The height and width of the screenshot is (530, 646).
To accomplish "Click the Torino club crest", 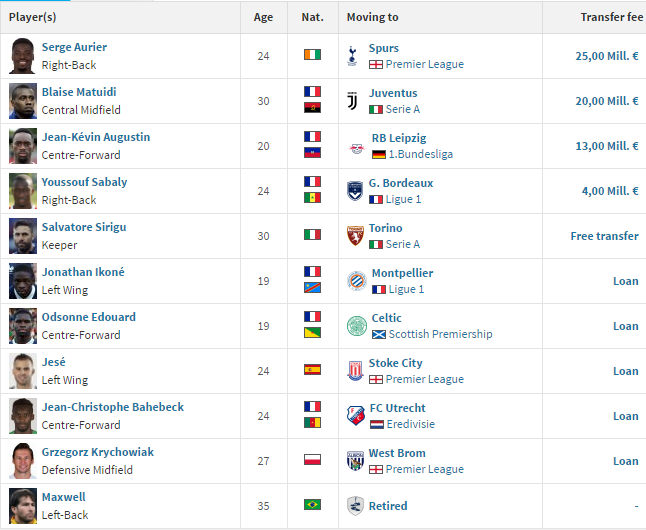I will tap(355, 236).
